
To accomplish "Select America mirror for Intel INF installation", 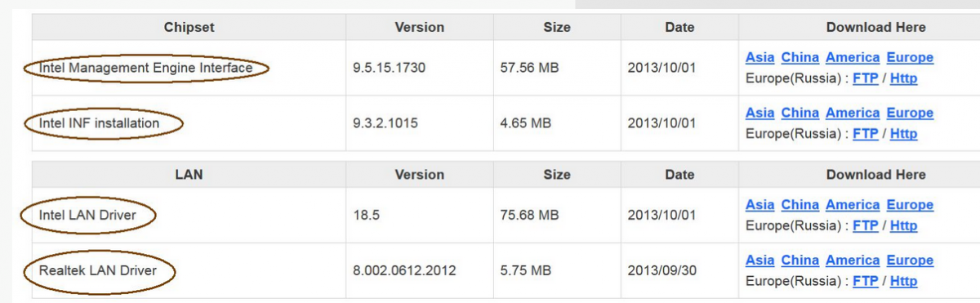I will [853, 114].
